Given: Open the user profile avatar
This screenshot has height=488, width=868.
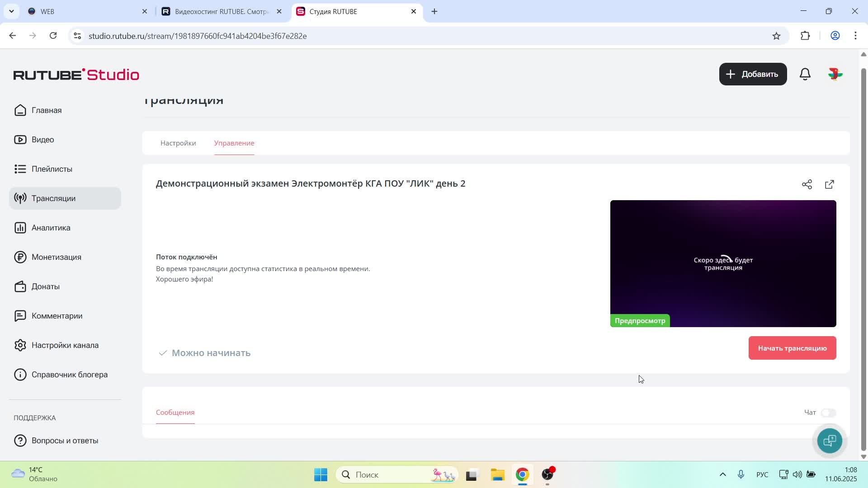Looking at the screenshot, I should point(835,74).
